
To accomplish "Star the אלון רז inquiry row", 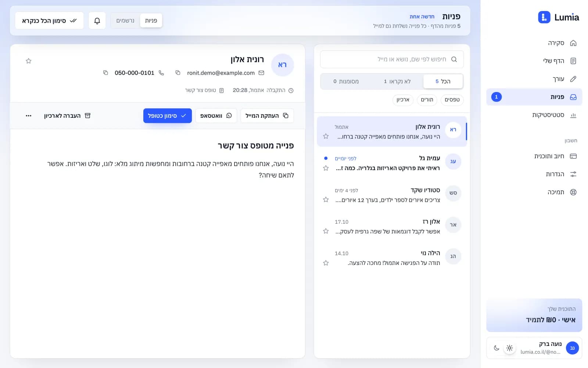I will pos(326,231).
